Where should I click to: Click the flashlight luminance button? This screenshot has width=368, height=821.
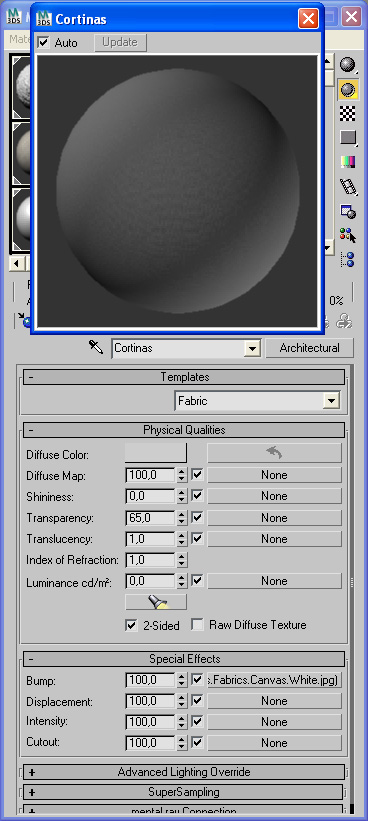point(156,602)
